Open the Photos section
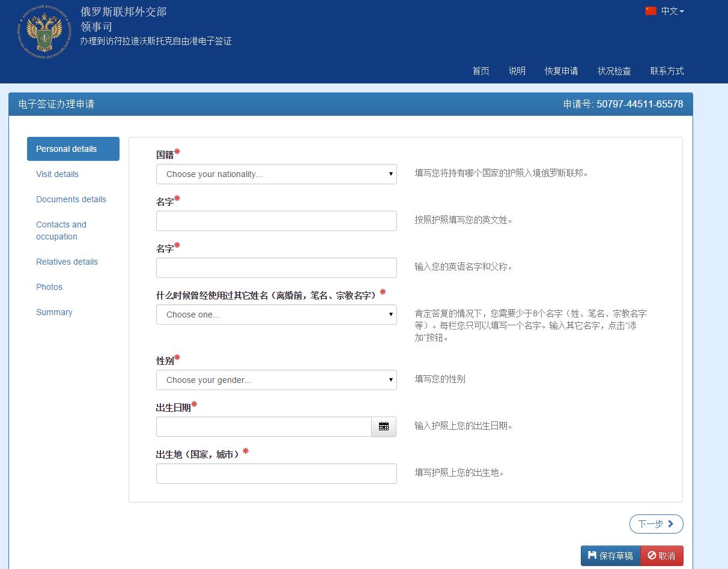The height and width of the screenshot is (569, 728). (49, 287)
